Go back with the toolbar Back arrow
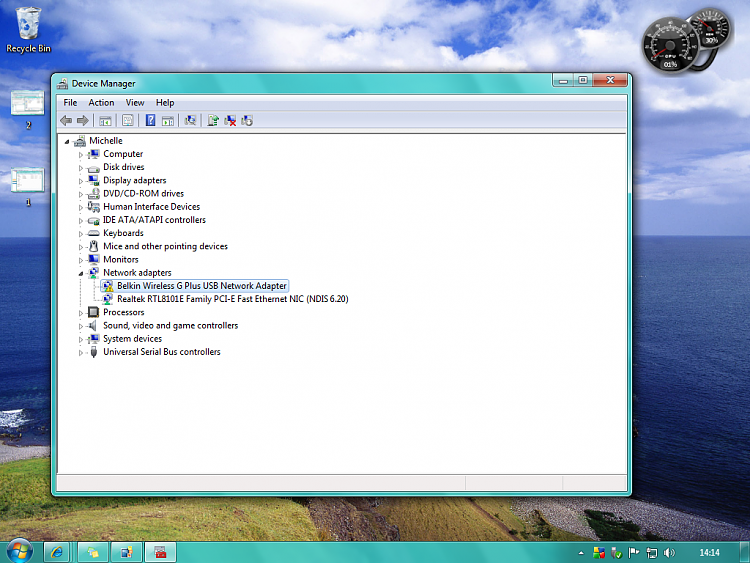Viewport: 750px width, 563px height. [66, 121]
